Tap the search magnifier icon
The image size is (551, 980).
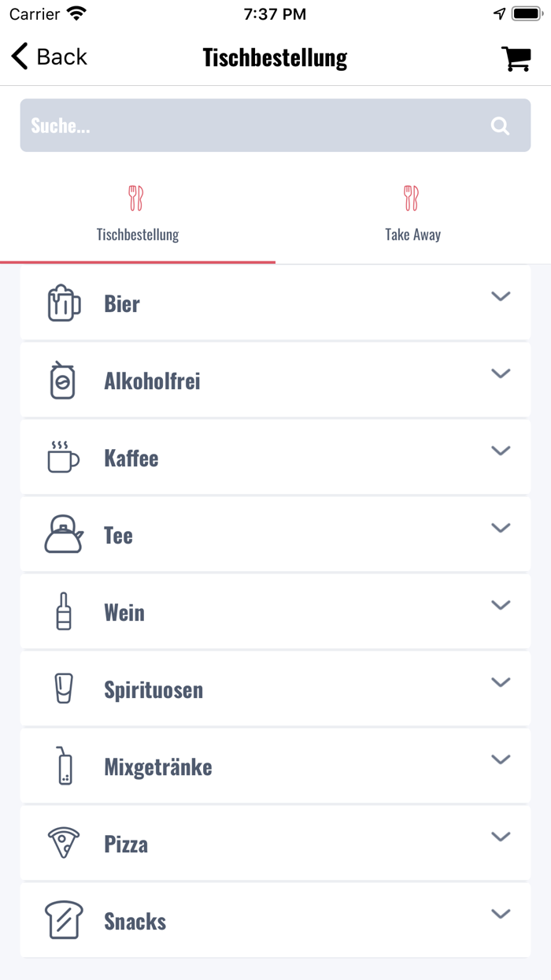[x=500, y=126]
